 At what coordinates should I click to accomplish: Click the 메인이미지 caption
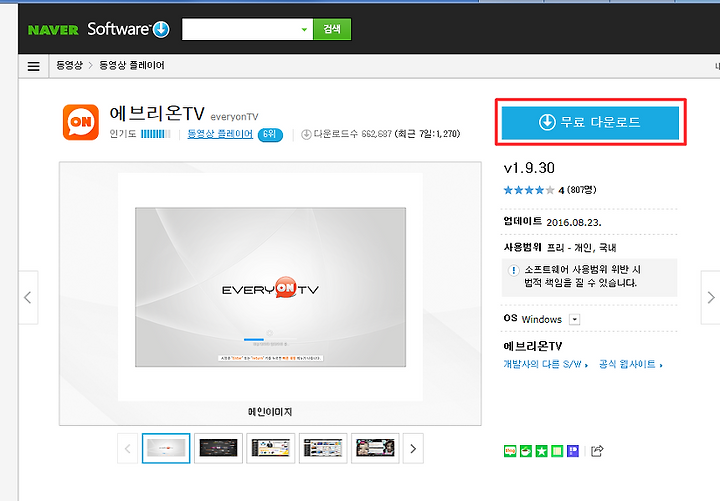point(270,412)
